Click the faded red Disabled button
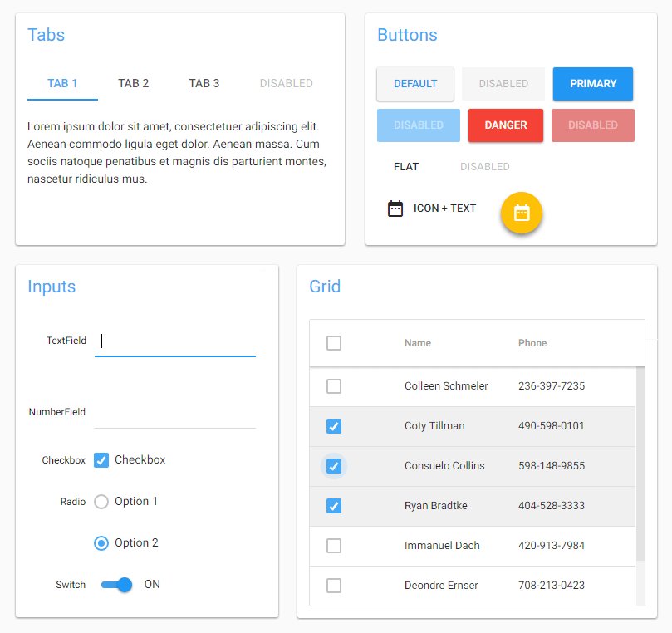672x633 pixels. point(593,125)
